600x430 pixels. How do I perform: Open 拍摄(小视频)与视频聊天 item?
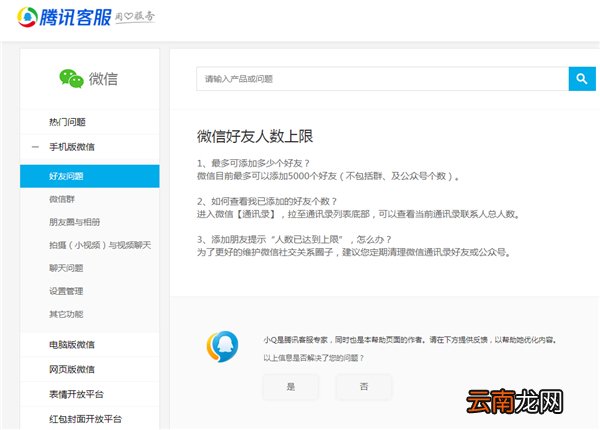point(100,245)
